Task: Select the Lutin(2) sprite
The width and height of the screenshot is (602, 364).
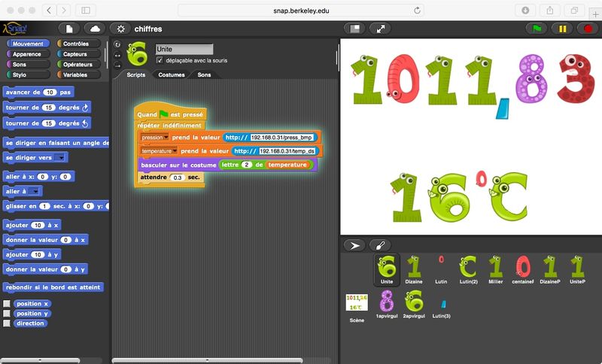Action: (468, 270)
